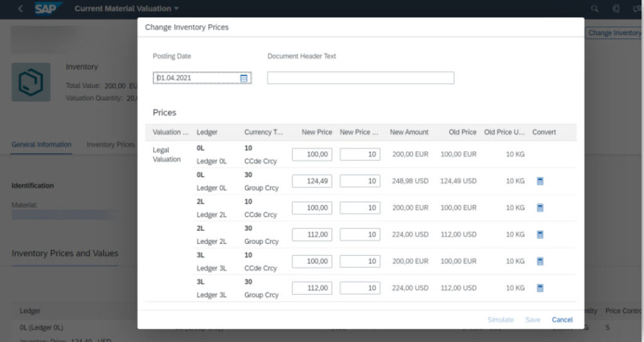This screenshot has width=644, height=342.
Task: Click Convert calculator for Ledger 3L Group Crcy
Action: click(x=540, y=288)
